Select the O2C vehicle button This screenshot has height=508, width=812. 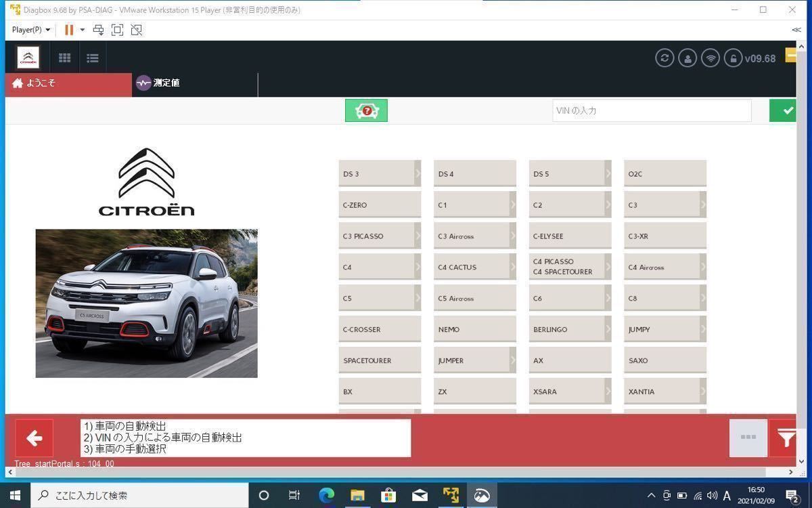coord(665,174)
